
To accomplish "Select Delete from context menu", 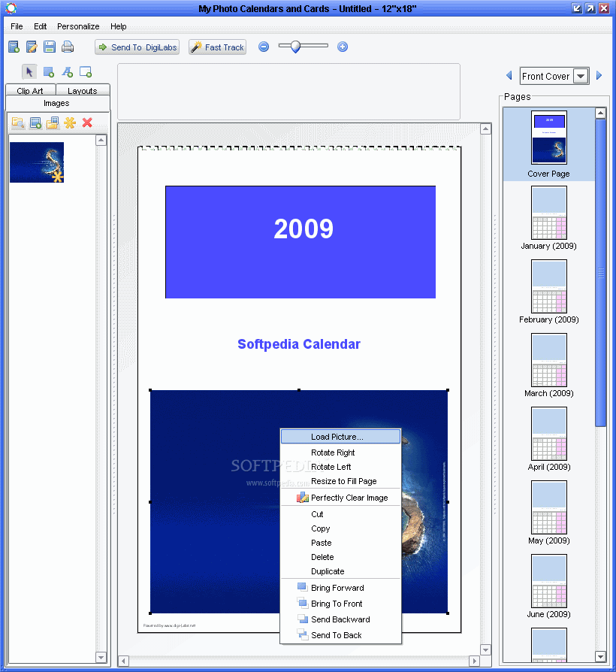I will tap(340, 557).
